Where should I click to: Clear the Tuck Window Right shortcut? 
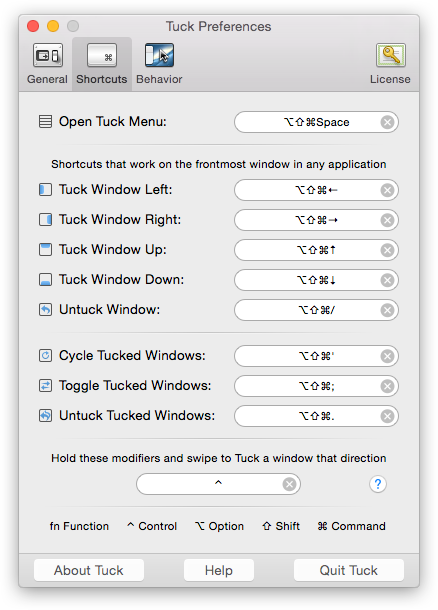387,220
